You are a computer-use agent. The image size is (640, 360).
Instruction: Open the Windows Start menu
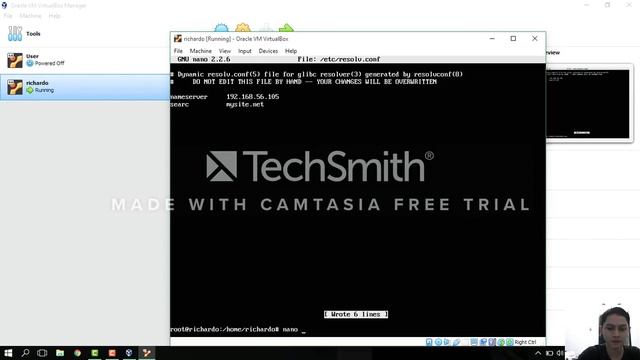coord(8,353)
